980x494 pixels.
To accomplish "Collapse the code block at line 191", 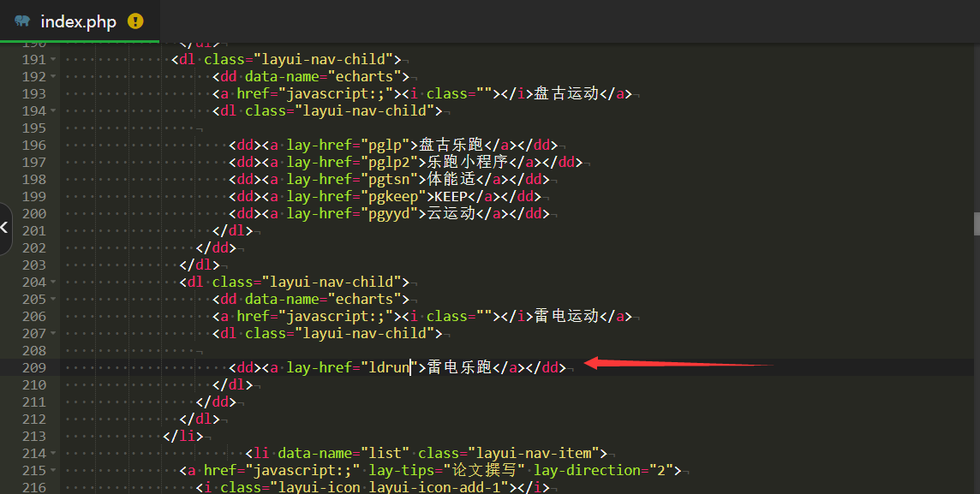I will tap(53, 60).
